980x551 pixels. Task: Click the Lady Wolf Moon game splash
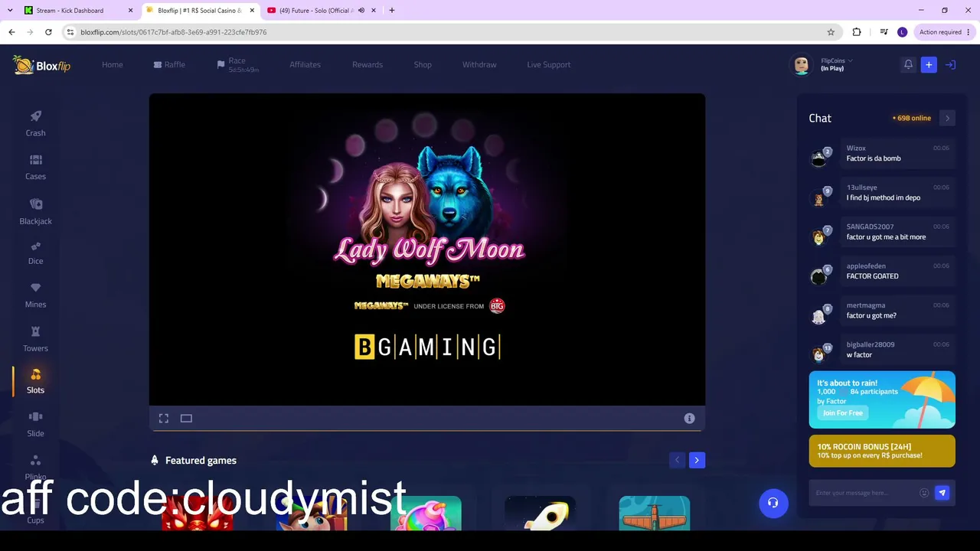pyautogui.click(x=427, y=249)
